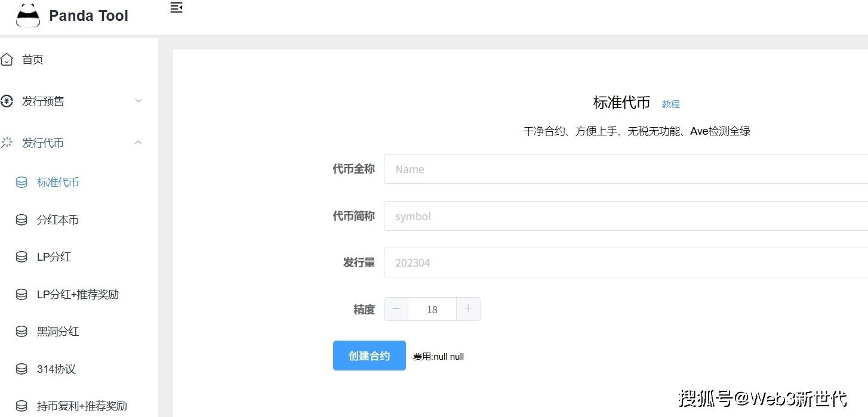Image resolution: width=868 pixels, height=417 pixels.
Task: Select 标准代币 in the sidebar menu
Action: coord(57,183)
